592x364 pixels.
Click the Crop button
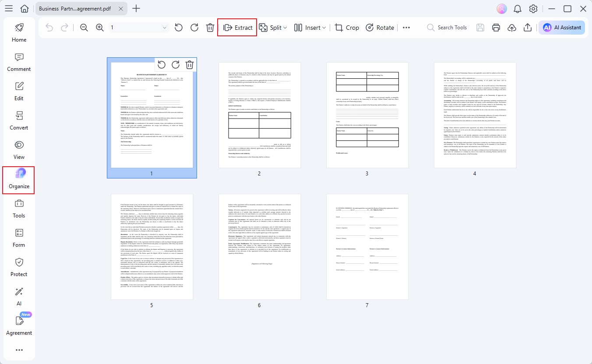347,28
